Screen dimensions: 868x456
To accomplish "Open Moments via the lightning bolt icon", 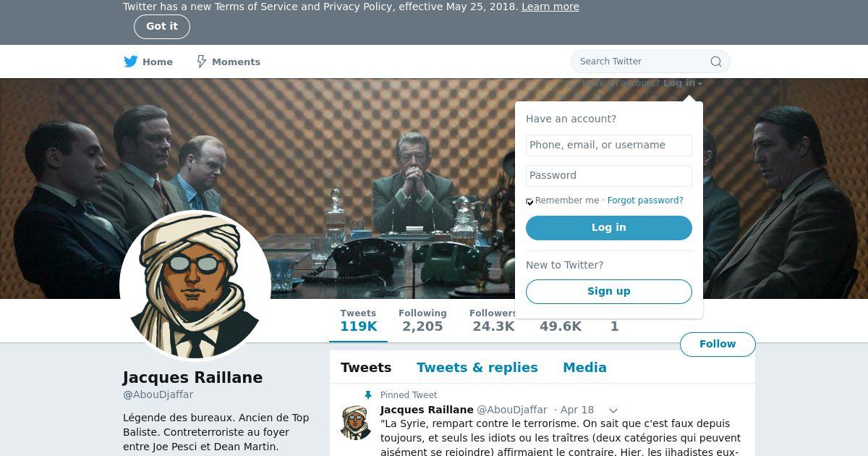I will [x=202, y=62].
